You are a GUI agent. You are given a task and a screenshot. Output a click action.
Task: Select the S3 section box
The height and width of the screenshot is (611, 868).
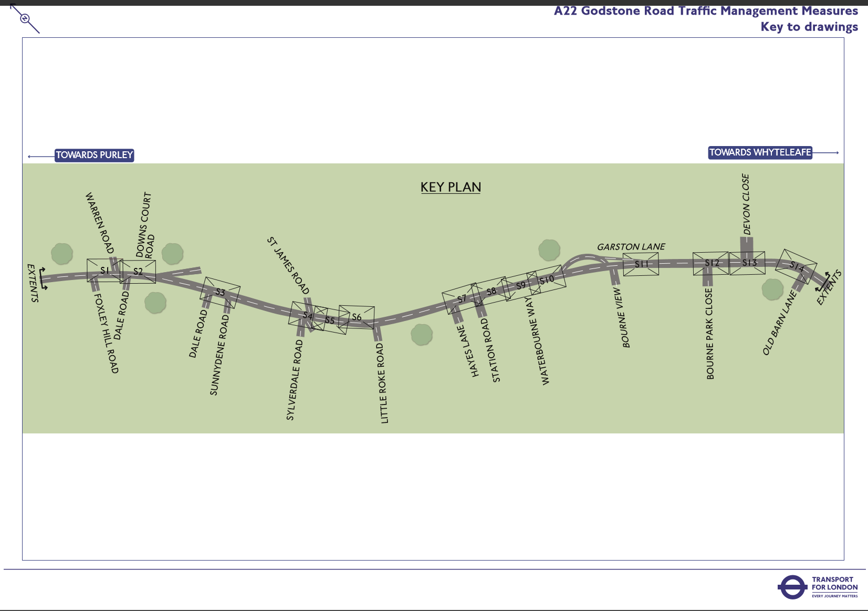(x=220, y=292)
